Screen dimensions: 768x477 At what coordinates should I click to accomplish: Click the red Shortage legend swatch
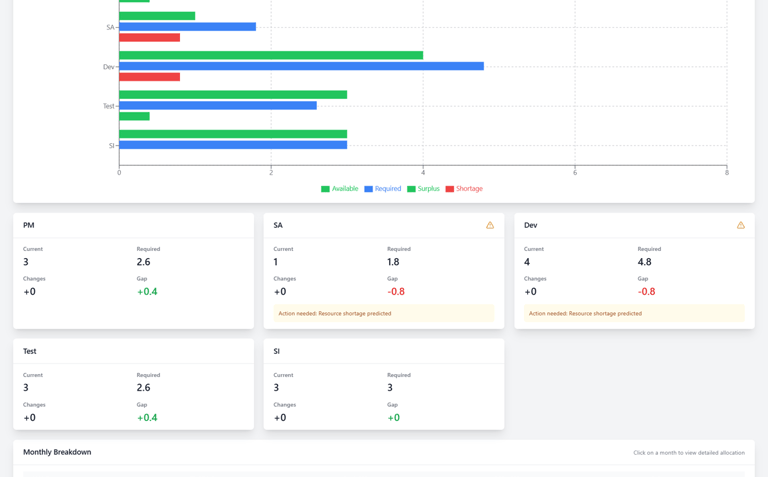tap(450, 189)
